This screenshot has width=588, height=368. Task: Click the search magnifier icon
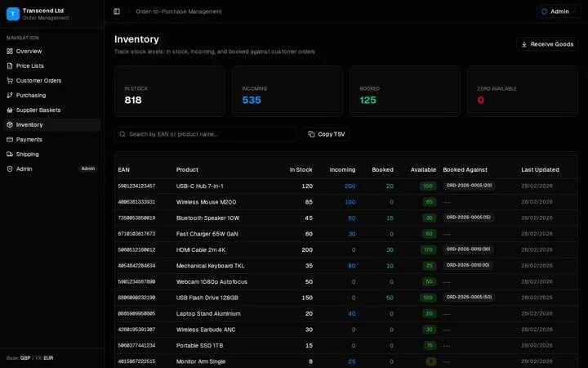point(122,134)
